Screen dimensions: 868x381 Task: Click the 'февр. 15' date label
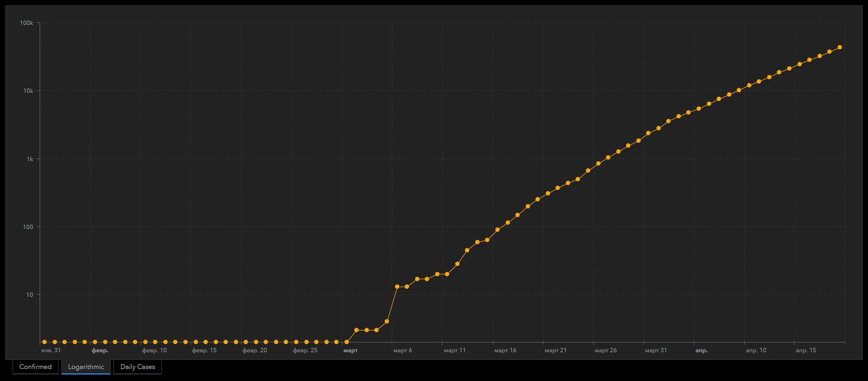coord(205,351)
